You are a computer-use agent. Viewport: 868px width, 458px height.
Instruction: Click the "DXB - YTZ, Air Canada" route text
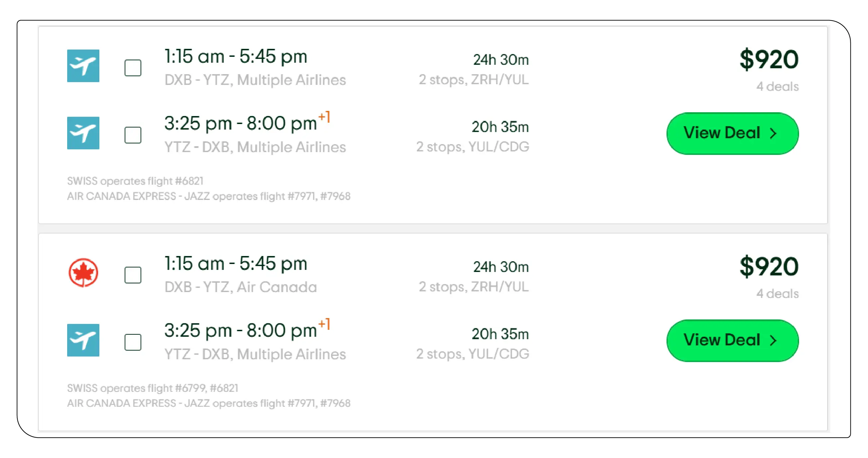pos(241,287)
